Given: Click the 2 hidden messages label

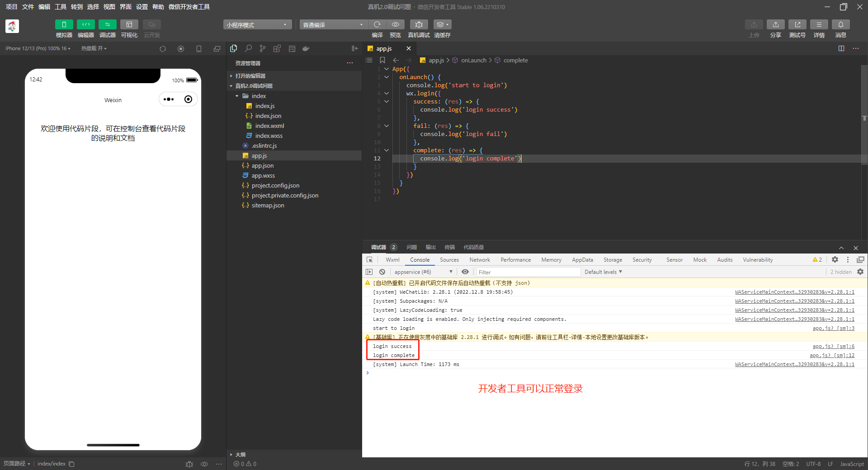Looking at the screenshot, I should pos(841,272).
